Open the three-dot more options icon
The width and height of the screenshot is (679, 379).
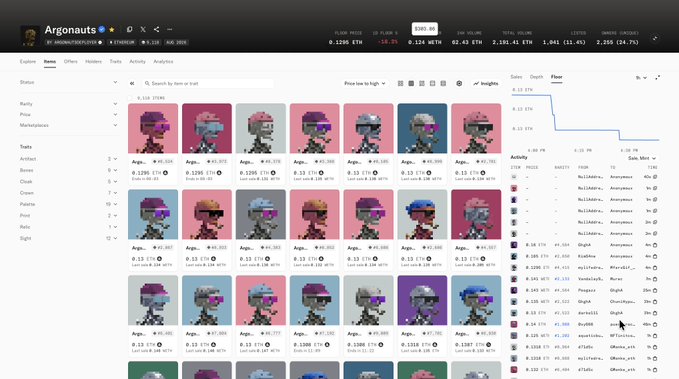click(x=170, y=29)
